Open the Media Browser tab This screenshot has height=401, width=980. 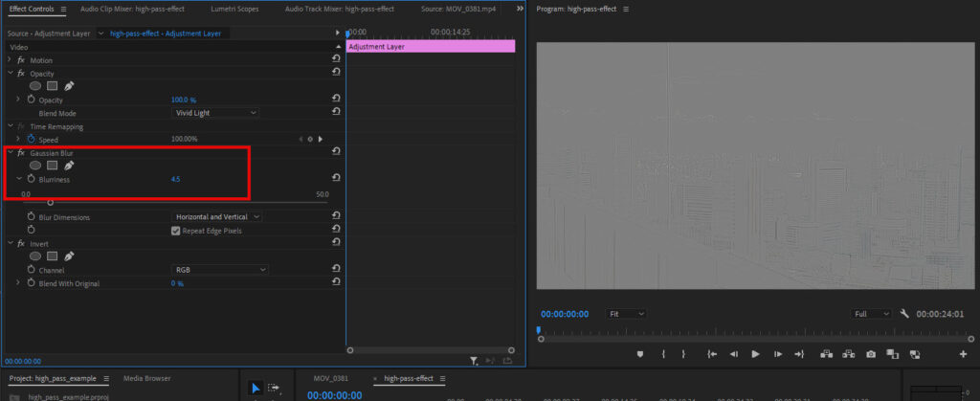tap(146, 378)
